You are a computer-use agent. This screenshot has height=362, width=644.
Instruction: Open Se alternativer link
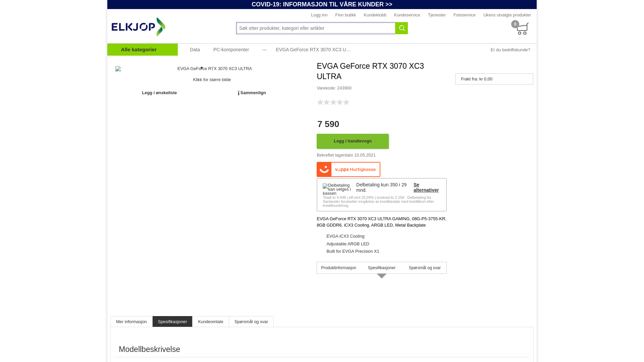(426, 187)
